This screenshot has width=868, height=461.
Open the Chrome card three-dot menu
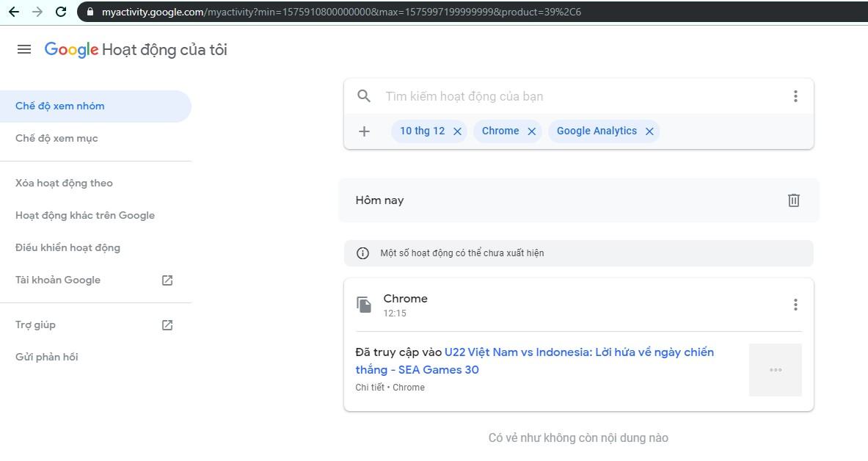click(795, 304)
